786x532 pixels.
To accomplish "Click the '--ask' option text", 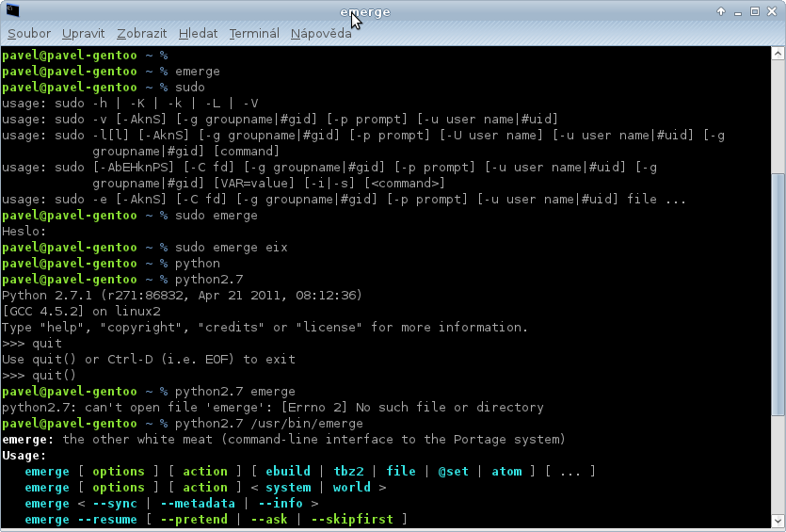I will [269, 520].
